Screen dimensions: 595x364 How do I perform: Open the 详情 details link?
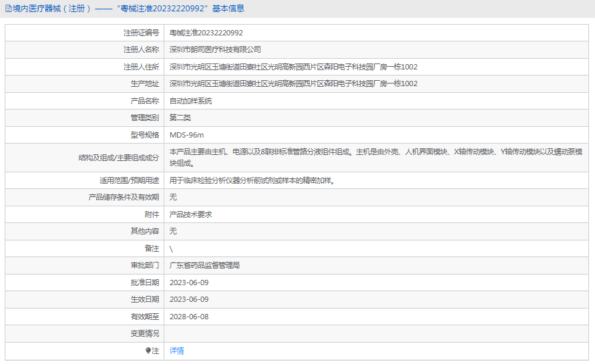(x=176, y=351)
